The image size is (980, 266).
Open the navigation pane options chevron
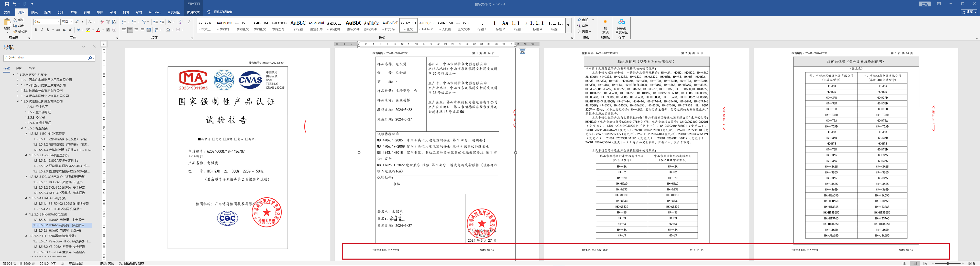[x=83, y=46]
